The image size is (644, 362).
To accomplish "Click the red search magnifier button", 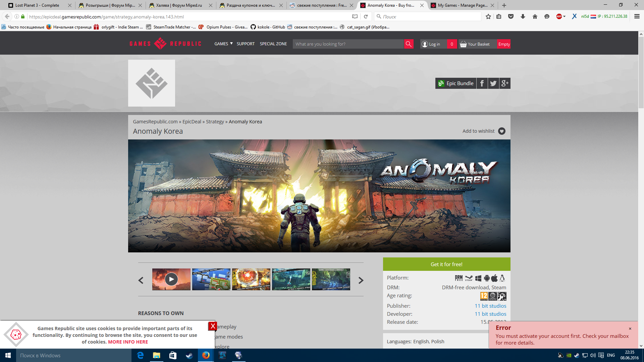I will coord(409,44).
